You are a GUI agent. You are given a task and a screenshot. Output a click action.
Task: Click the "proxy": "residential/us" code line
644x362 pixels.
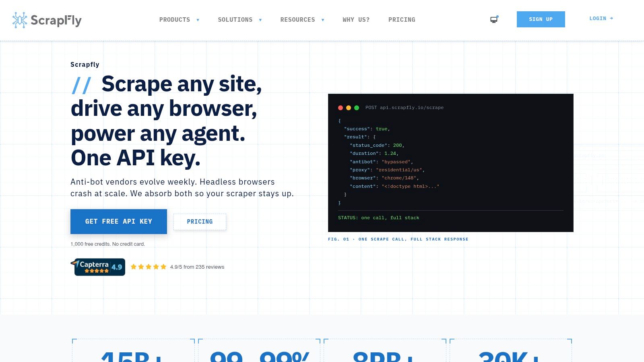point(387,170)
